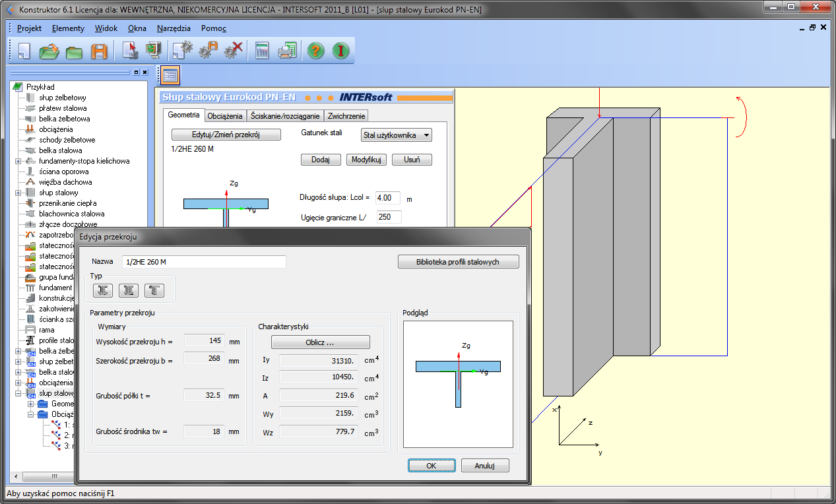Expand 'fundamenty-stopa kielichowa' tree node
This screenshot has height=504, width=836.
point(18,161)
